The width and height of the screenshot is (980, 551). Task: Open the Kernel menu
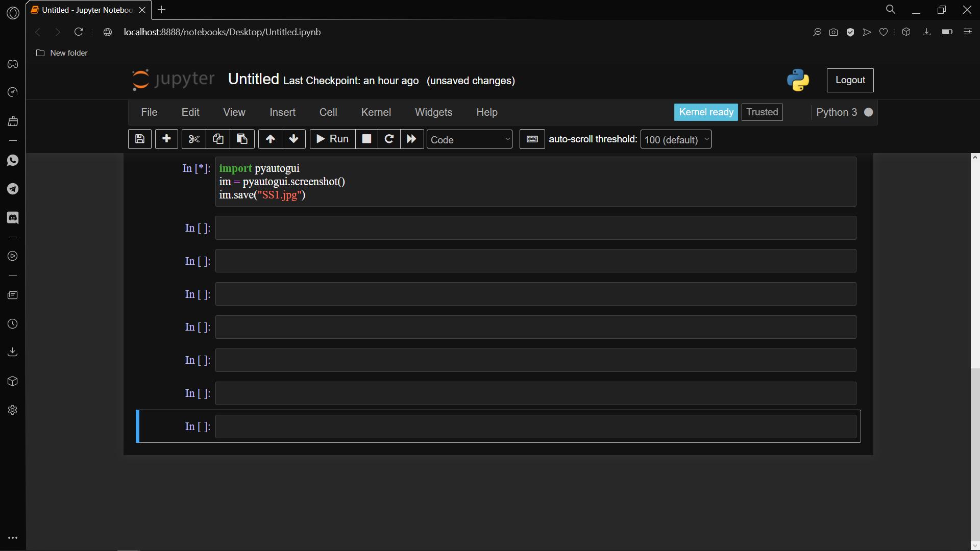pyautogui.click(x=376, y=112)
